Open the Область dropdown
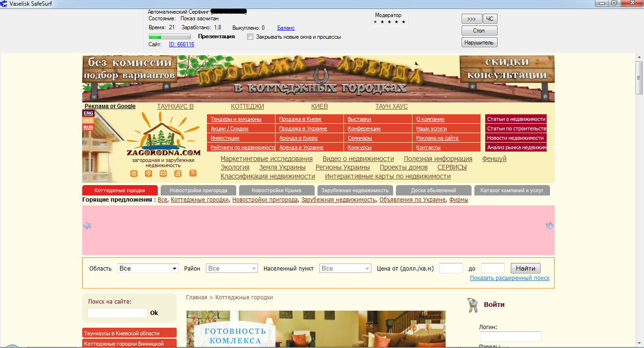 pos(147,268)
